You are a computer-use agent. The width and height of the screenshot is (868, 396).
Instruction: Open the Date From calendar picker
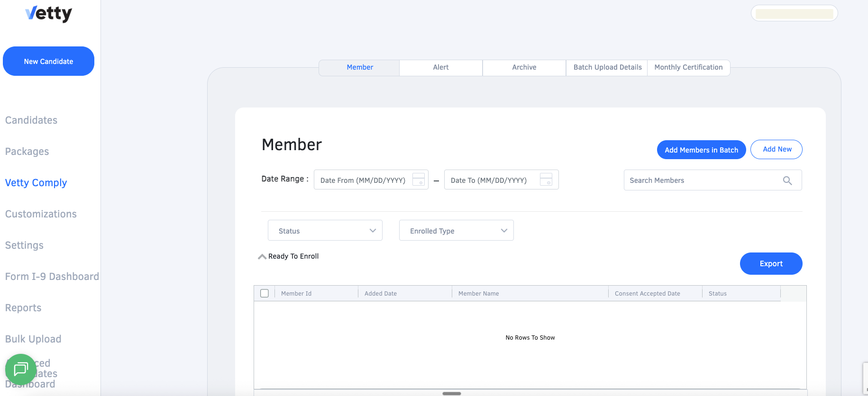pyautogui.click(x=418, y=180)
